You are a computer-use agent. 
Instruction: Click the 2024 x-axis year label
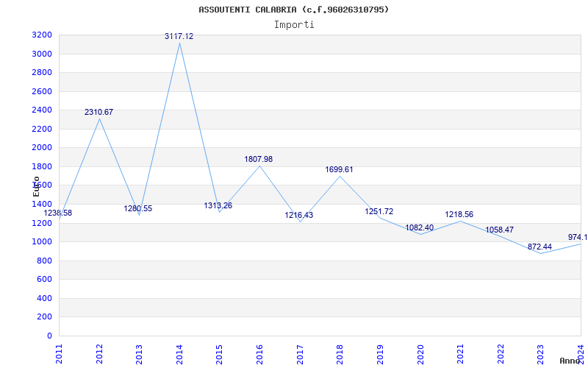click(x=581, y=354)
